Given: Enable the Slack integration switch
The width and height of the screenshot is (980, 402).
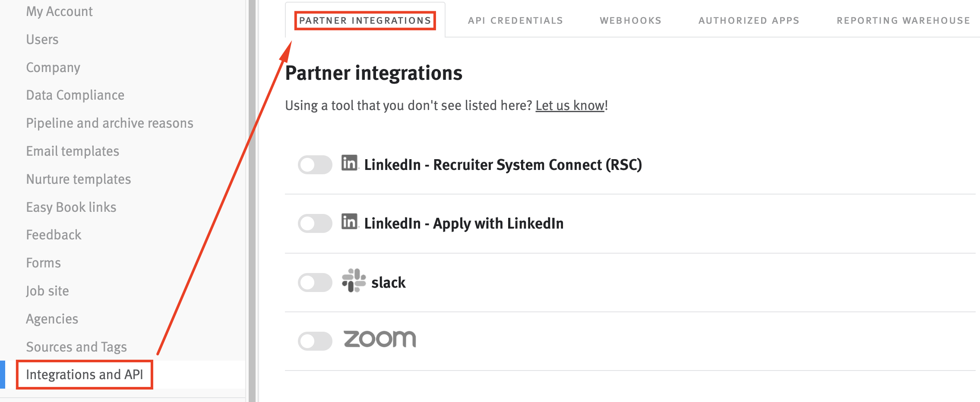Looking at the screenshot, I should point(315,282).
